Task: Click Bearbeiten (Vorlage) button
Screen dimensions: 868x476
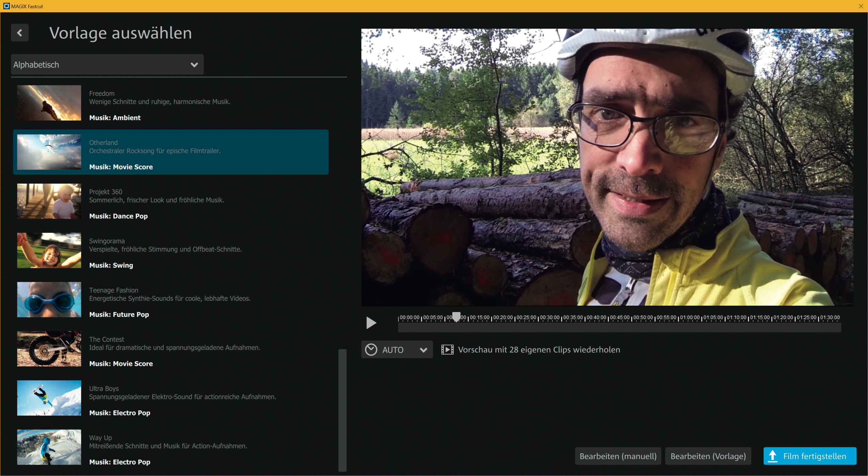Action: (708, 456)
